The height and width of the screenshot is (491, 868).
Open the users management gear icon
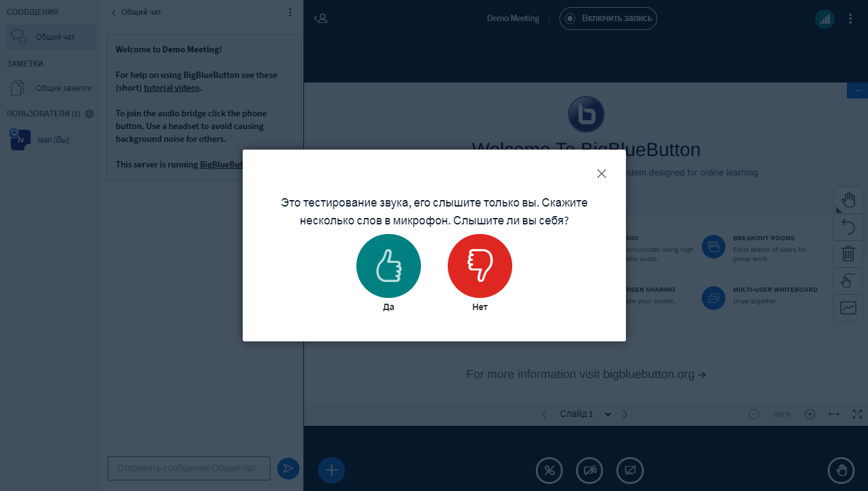[x=89, y=114]
